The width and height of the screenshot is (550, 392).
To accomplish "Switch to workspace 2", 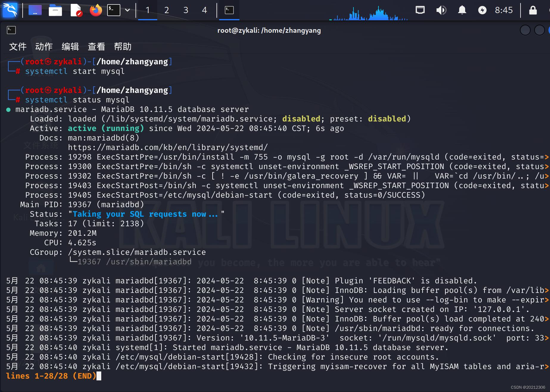I will click(x=167, y=10).
